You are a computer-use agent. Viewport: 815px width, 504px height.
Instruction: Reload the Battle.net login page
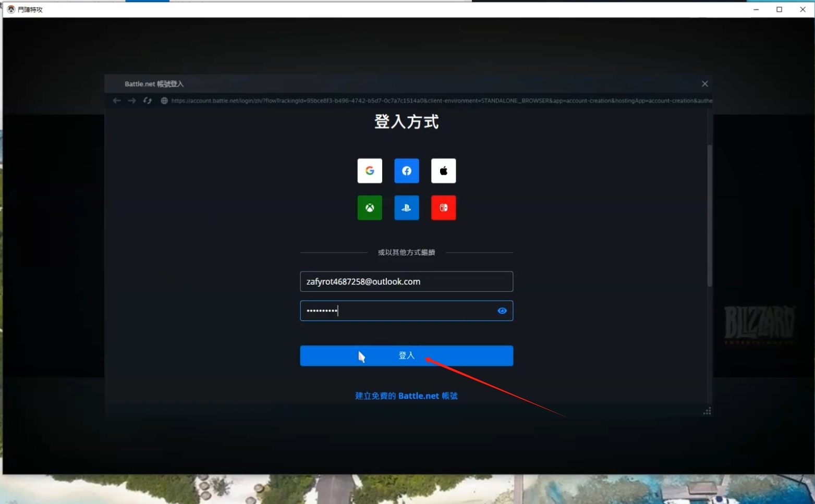click(148, 101)
